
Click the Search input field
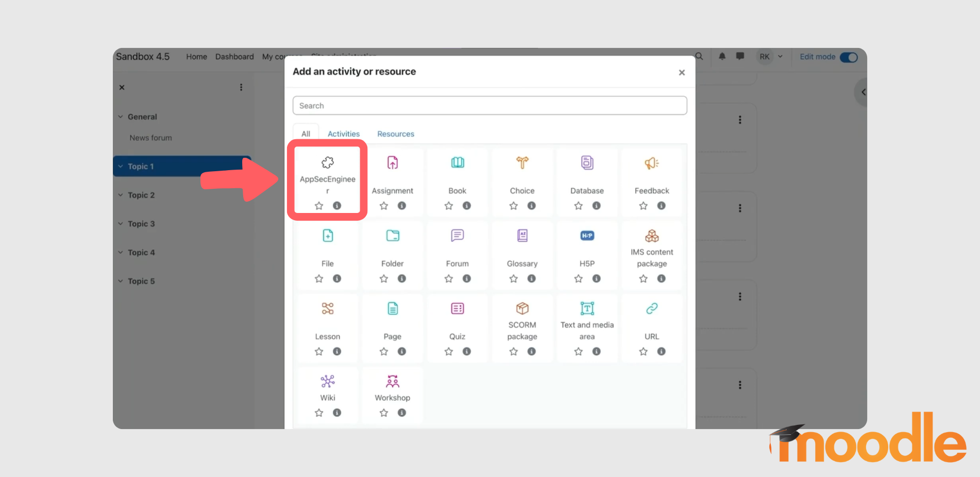pos(489,105)
